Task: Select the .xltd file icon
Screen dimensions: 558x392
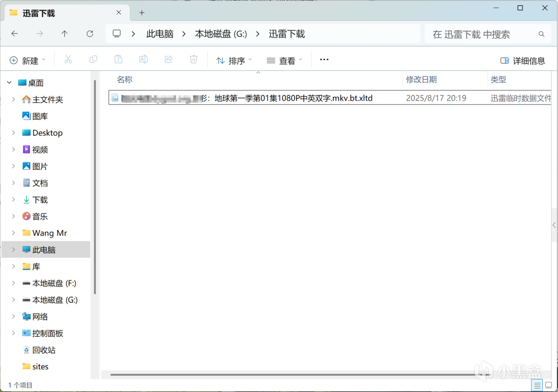Action: coord(115,98)
